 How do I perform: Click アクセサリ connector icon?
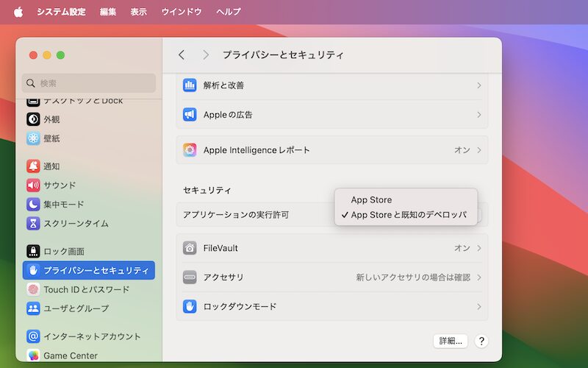pyautogui.click(x=190, y=277)
